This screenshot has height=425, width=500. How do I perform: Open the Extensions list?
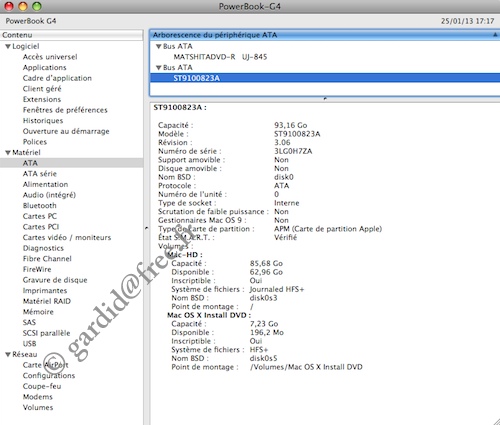click(42, 99)
